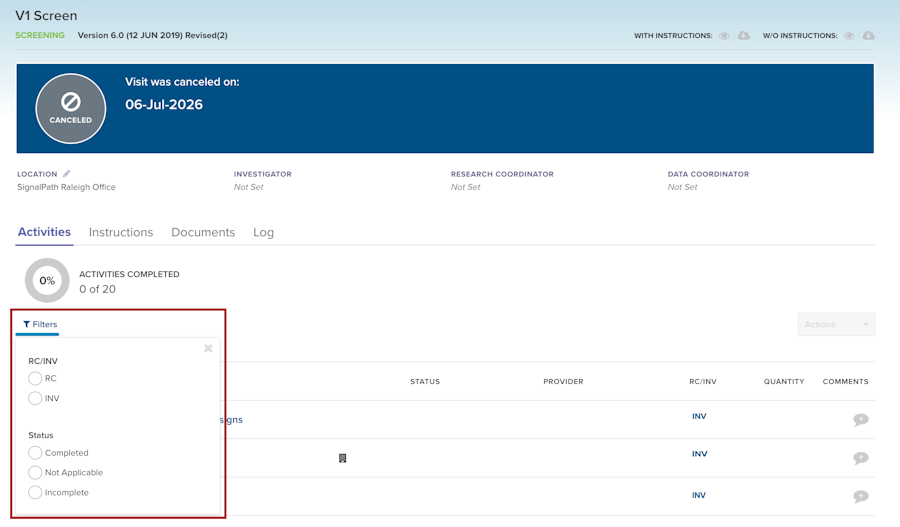Click 'Not Set' under Data Coordinator
This screenshot has height=527, width=900.
682,187
